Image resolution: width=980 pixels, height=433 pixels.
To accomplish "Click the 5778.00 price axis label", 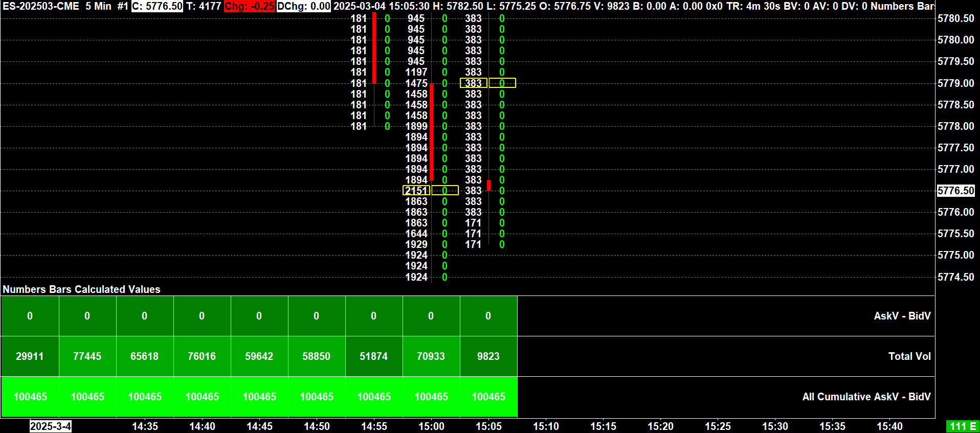I will point(955,126).
